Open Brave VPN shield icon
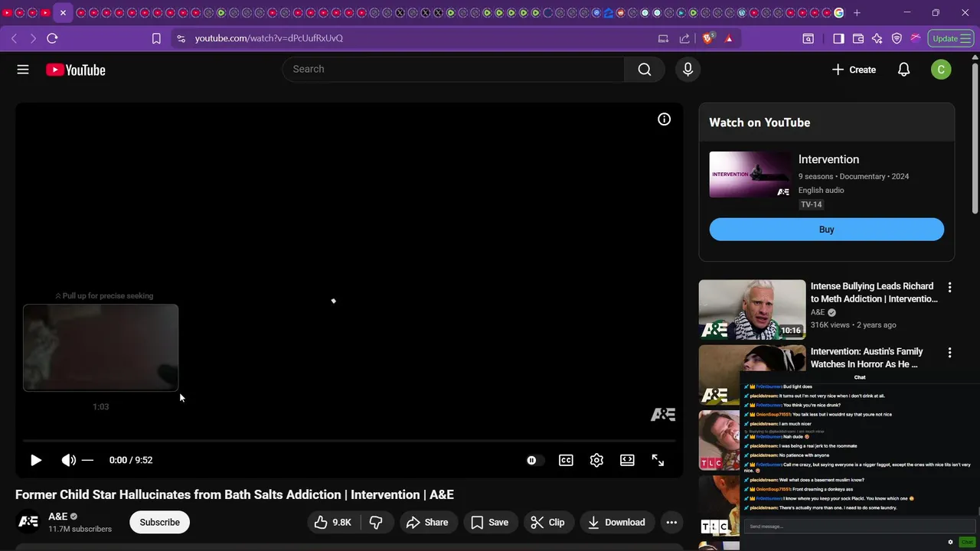Screen dimensions: 980x551 tap(897, 38)
